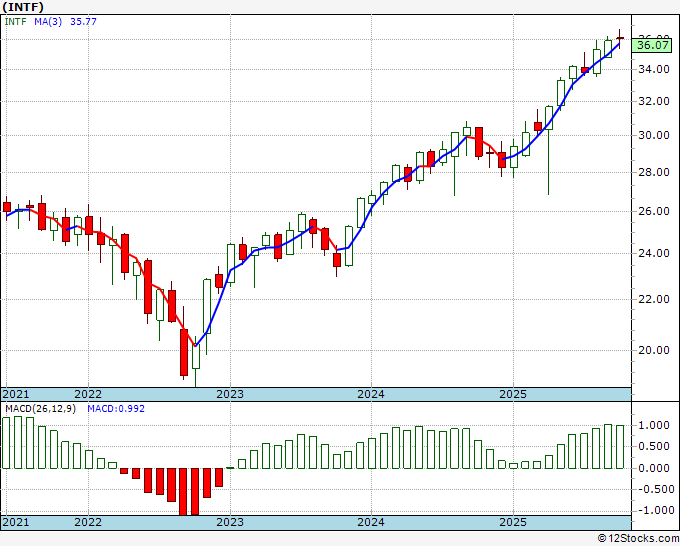
Task: Click the MACD(26,12,9) indicator label
Action: (40, 409)
